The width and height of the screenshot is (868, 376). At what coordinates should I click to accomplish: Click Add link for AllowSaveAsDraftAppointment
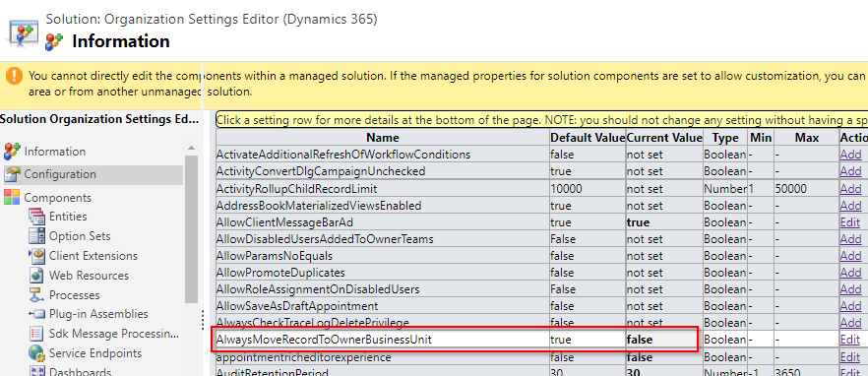tap(851, 306)
